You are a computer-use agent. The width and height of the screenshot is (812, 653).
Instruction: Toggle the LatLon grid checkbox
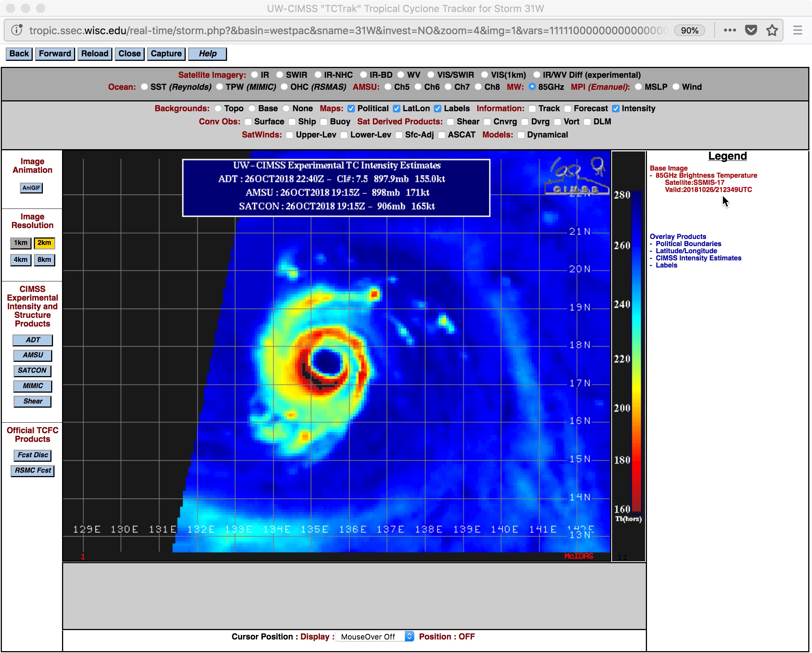(x=397, y=108)
